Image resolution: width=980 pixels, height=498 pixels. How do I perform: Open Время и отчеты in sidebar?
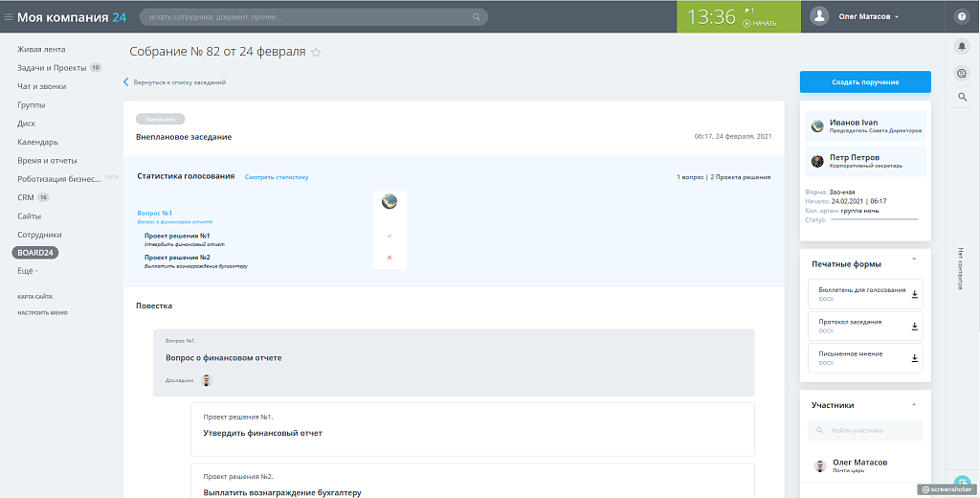tap(48, 160)
